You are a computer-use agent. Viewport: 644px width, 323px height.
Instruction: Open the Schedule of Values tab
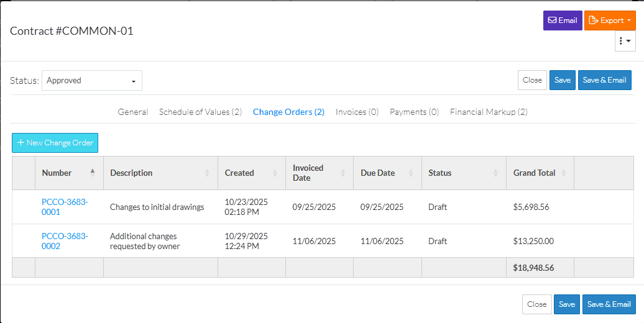coord(200,112)
